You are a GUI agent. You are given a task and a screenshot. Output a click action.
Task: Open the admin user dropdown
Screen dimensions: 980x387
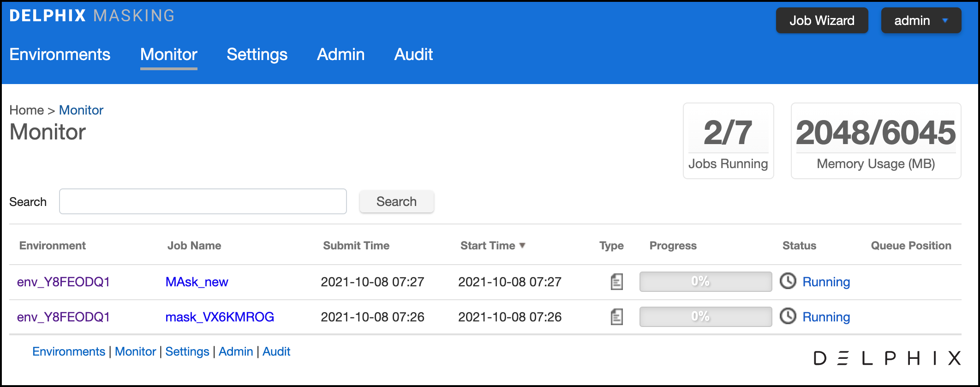(x=920, y=20)
